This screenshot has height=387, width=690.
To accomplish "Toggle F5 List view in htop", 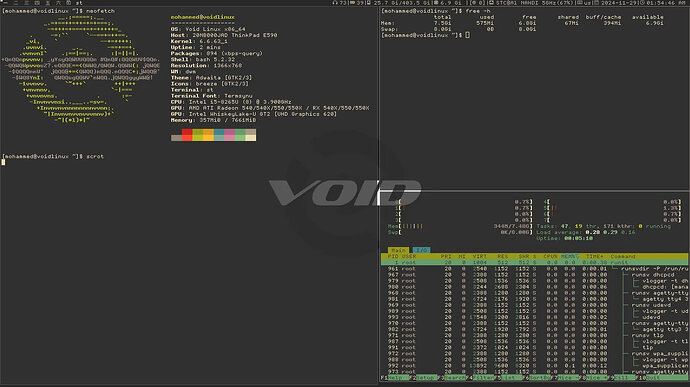I will [x=509, y=378].
